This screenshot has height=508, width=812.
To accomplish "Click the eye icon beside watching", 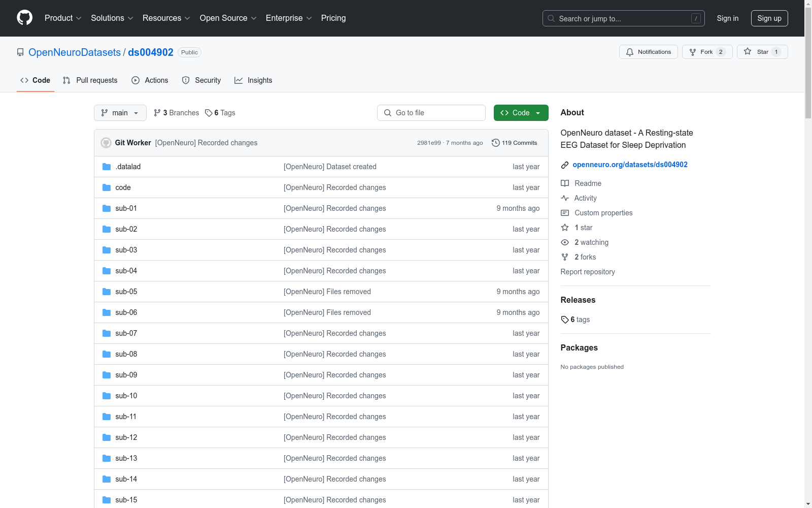I will (565, 242).
